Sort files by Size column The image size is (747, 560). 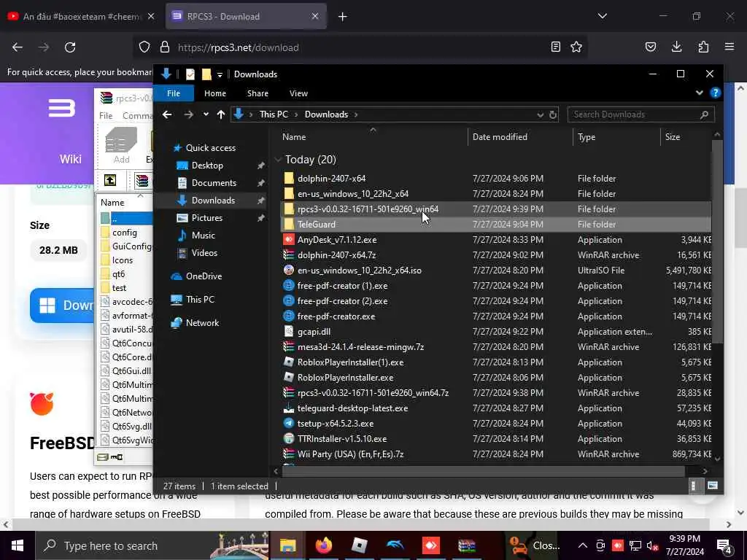pyautogui.click(x=672, y=137)
